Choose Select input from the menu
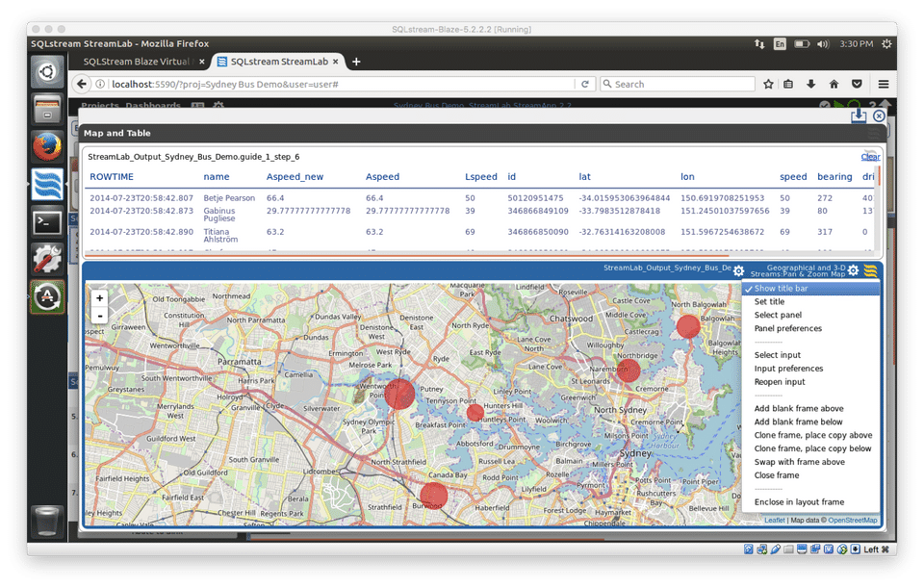924x588 pixels. pyautogui.click(x=778, y=355)
